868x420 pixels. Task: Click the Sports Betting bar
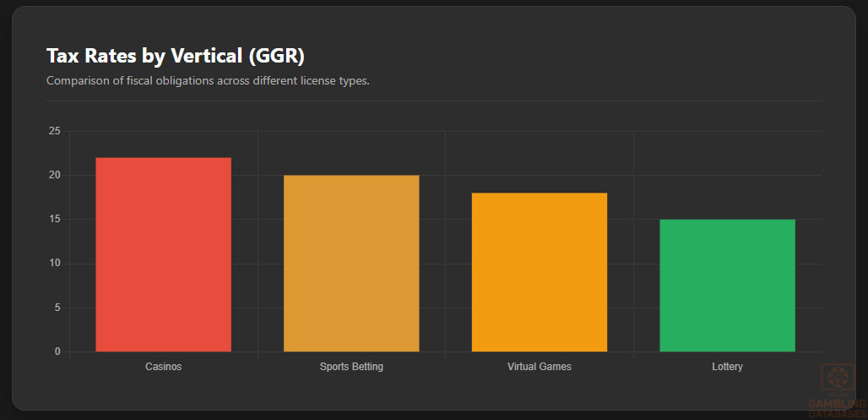point(351,263)
